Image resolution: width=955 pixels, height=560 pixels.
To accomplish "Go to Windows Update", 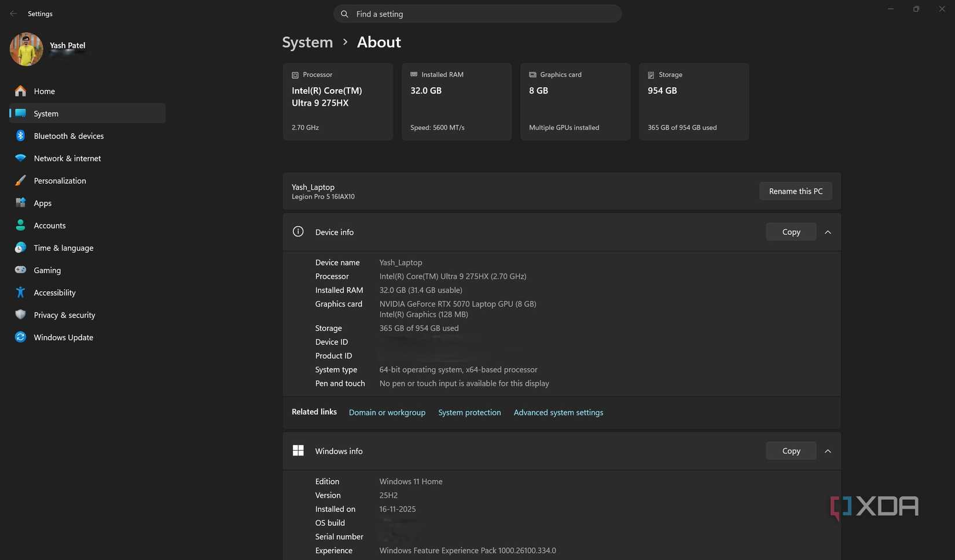I will pos(87,337).
